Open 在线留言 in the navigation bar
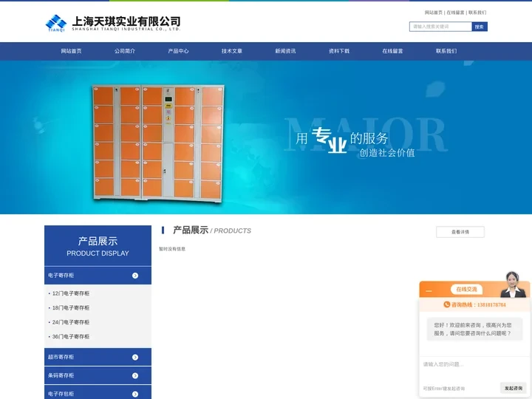The height and width of the screenshot is (399, 532). pos(392,51)
